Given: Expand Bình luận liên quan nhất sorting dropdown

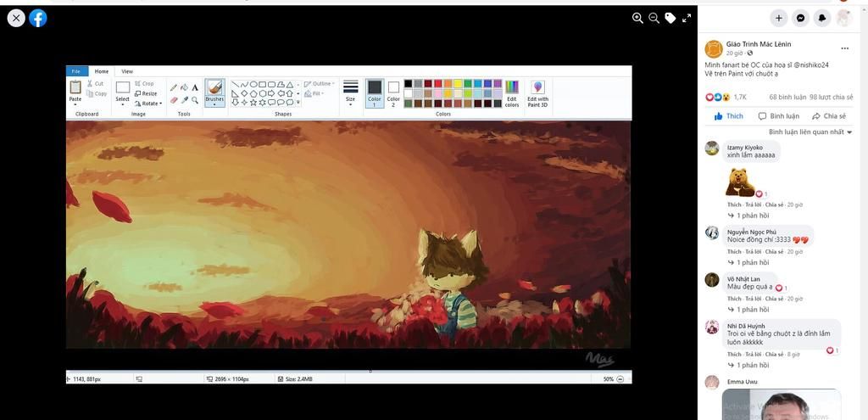Looking at the screenshot, I should click(810, 132).
